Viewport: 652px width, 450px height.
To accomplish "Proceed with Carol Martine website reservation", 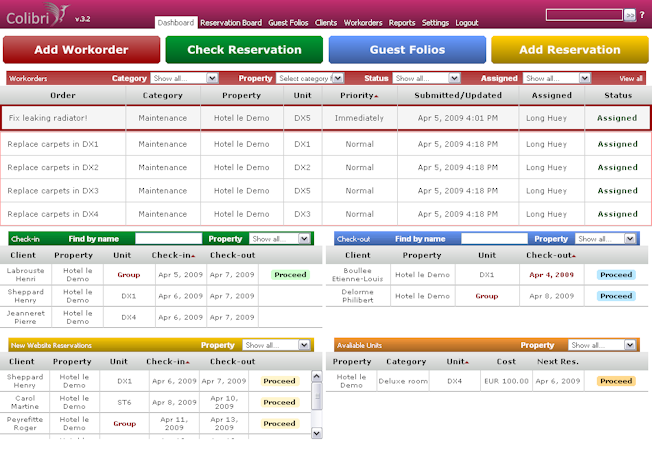I will pyautogui.click(x=279, y=402).
